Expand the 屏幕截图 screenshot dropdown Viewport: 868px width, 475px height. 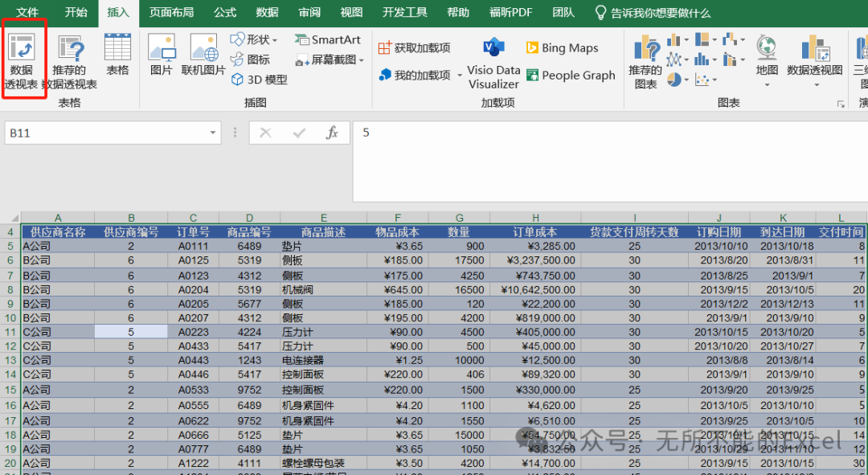point(362,60)
